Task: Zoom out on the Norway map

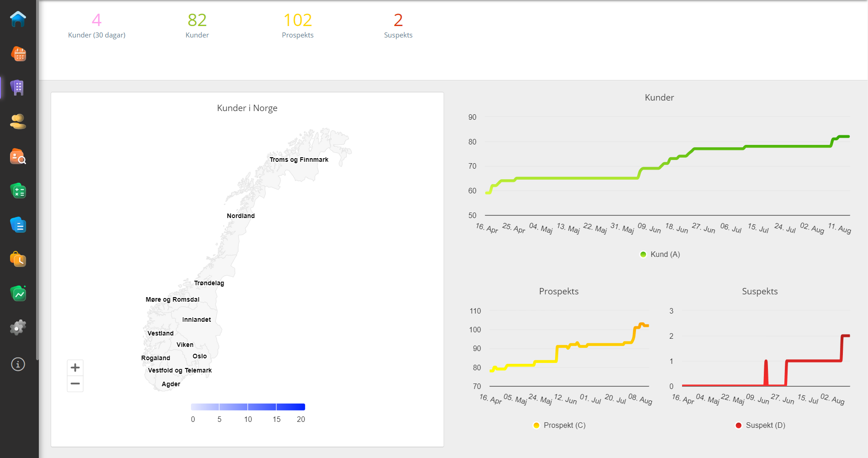Action: pyautogui.click(x=75, y=384)
